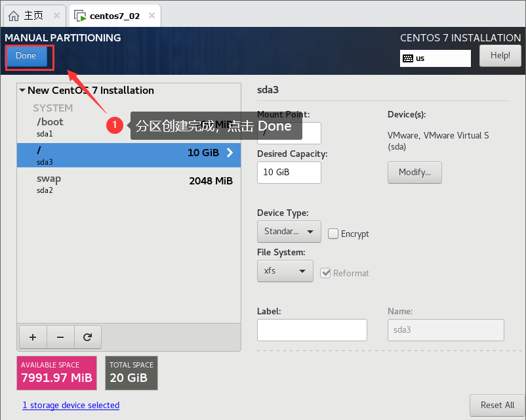This screenshot has height=420, width=526.
Task: Collapse New CentOS 7 Installation tree
Action: (x=22, y=91)
